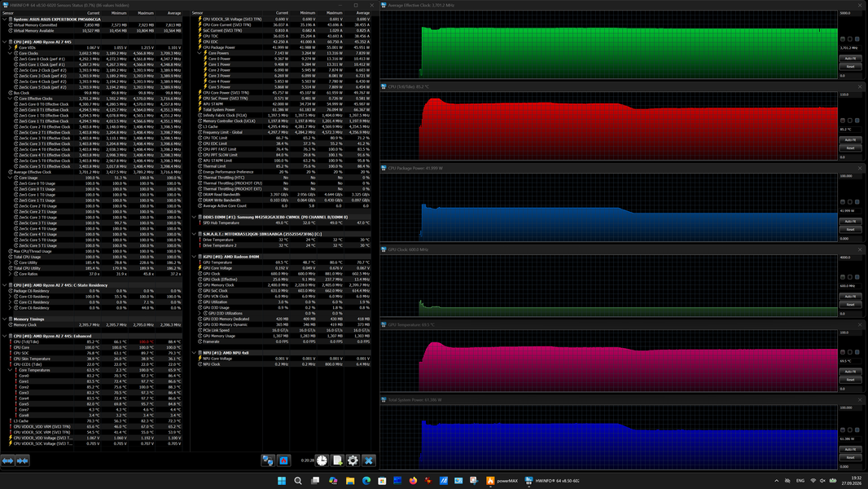Show hidden system tray icons

click(776, 481)
